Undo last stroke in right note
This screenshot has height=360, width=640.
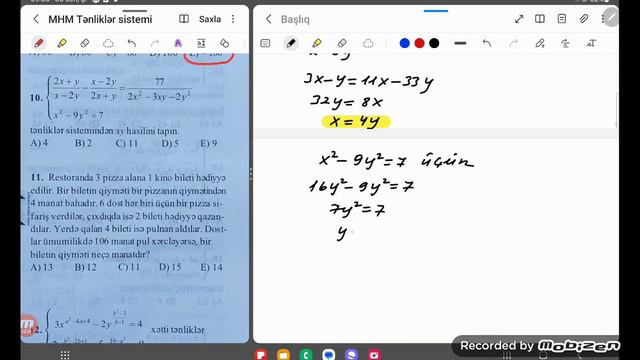coord(487,43)
